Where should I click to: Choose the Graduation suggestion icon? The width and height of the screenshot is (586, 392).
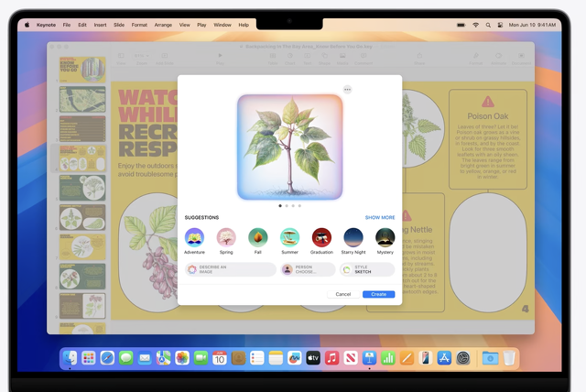click(321, 238)
